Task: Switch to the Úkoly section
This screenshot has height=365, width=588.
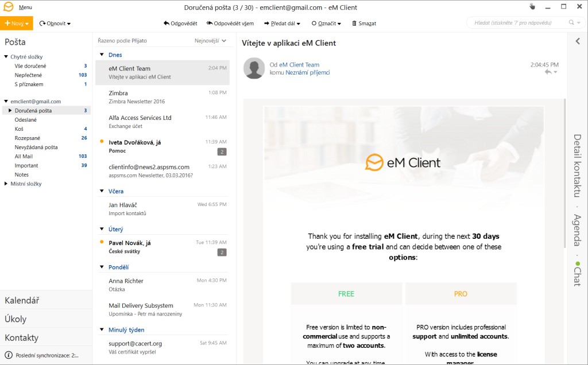Action: click(x=46, y=319)
